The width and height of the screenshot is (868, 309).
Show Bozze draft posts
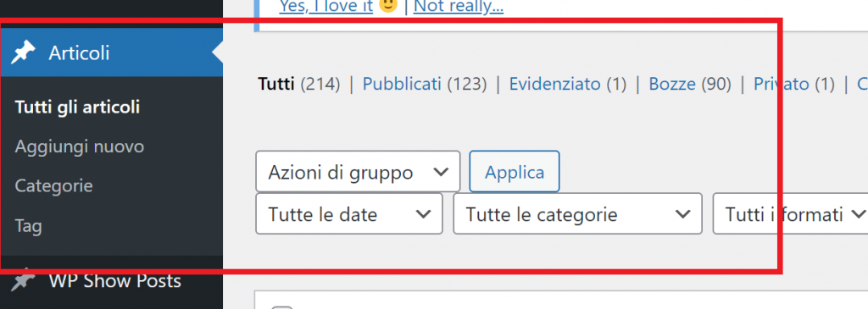(x=672, y=84)
